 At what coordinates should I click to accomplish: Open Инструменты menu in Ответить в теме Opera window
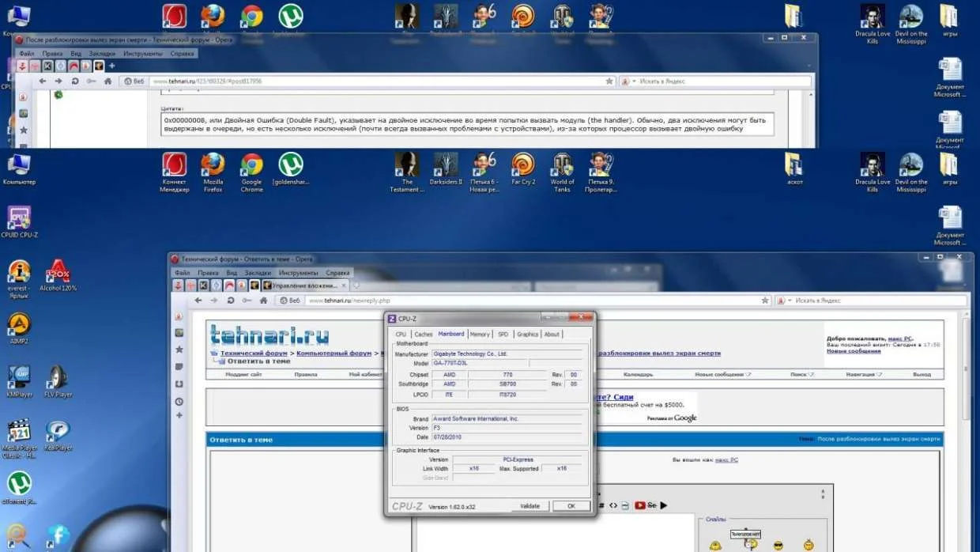(297, 273)
